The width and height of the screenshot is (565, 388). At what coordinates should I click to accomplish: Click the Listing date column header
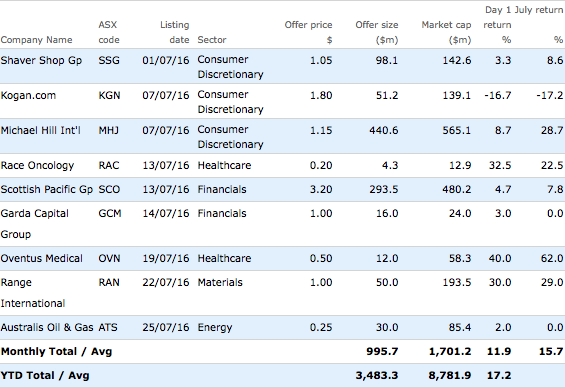[x=174, y=32]
